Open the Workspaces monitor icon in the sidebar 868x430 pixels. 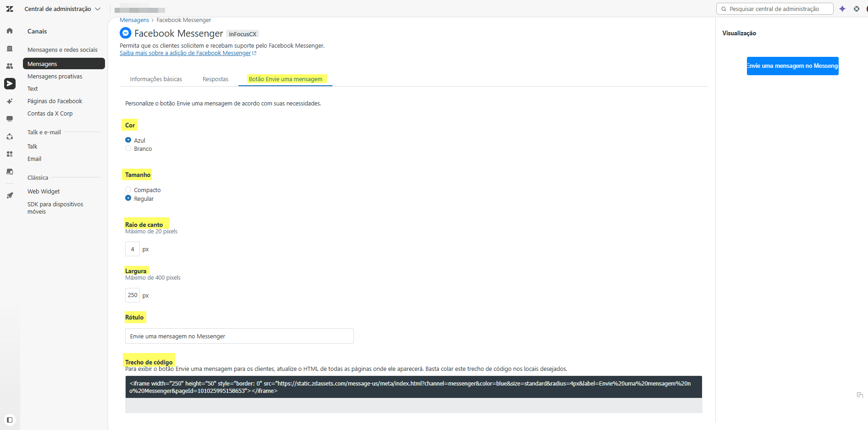[10, 119]
